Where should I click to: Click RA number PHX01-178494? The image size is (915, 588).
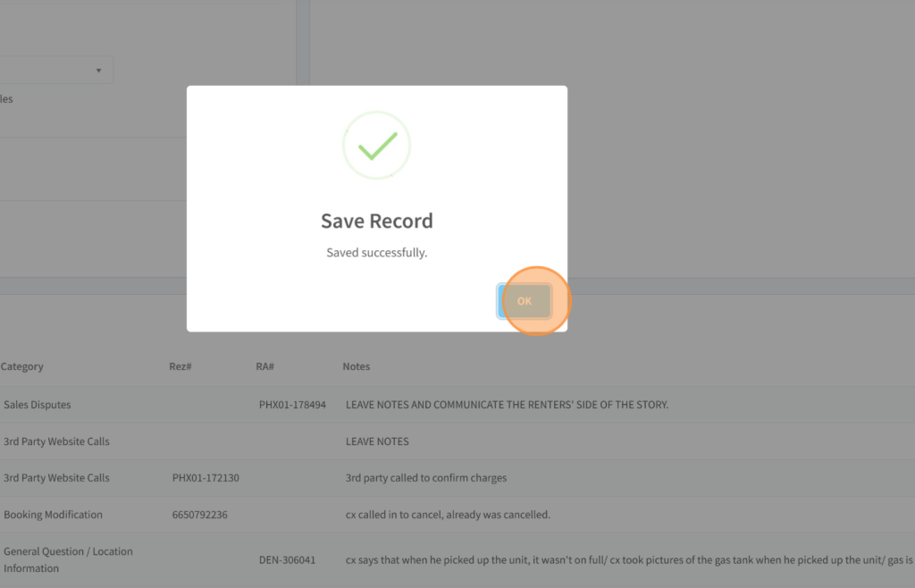292,405
